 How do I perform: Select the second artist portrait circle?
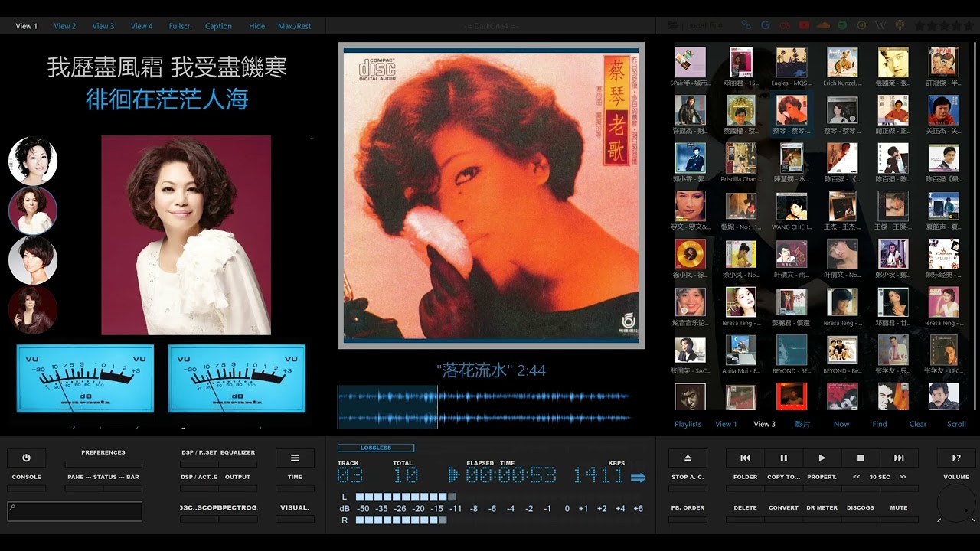[x=33, y=210]
